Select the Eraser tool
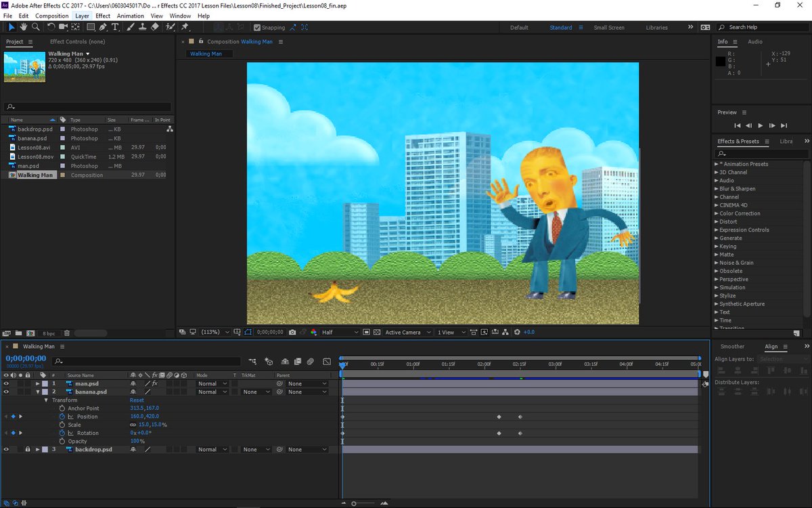The image size is (812, 508). tap(154, 27)
